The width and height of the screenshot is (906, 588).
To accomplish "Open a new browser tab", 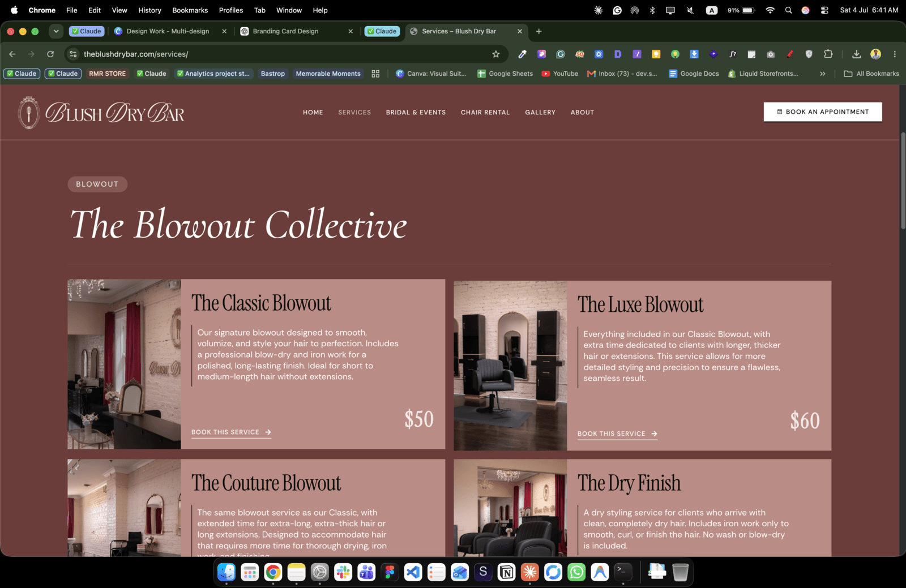I will [x=539, y=31].
